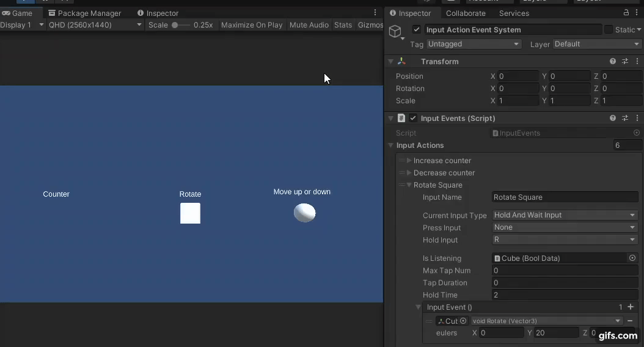Image resolution: width=644 pixels, height=347 pixels.
Task: Click the Inspector lock icon
Action: point(626,13)
